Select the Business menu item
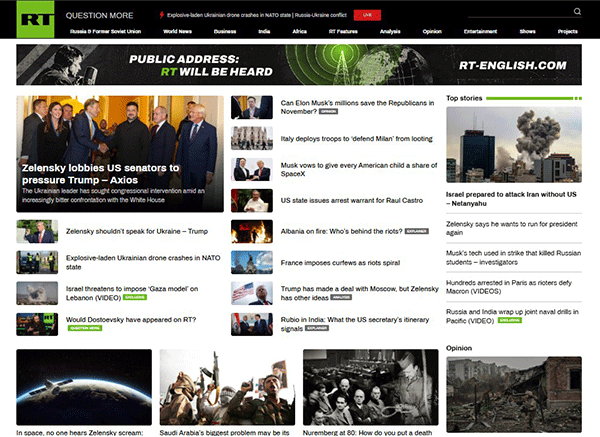 click(x=225, y=31)
